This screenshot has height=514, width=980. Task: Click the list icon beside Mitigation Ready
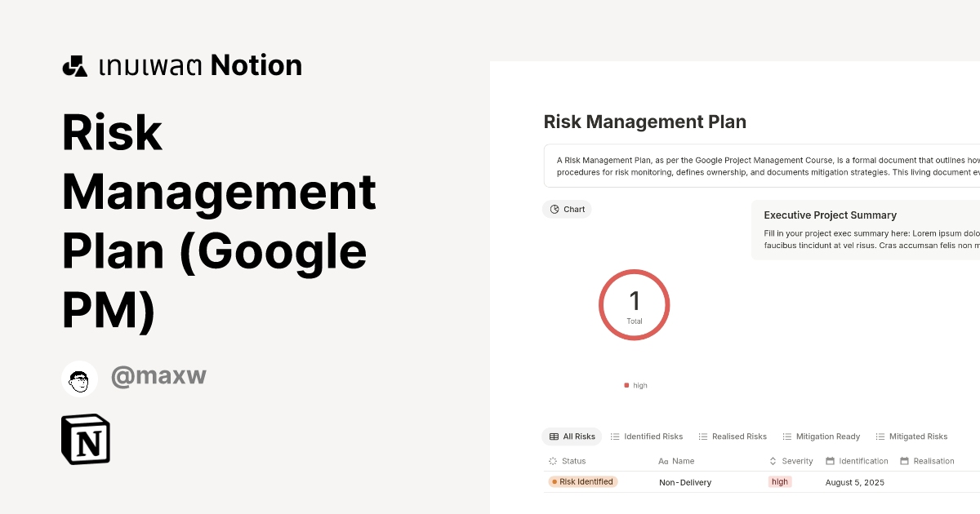[x=787, y=436]
